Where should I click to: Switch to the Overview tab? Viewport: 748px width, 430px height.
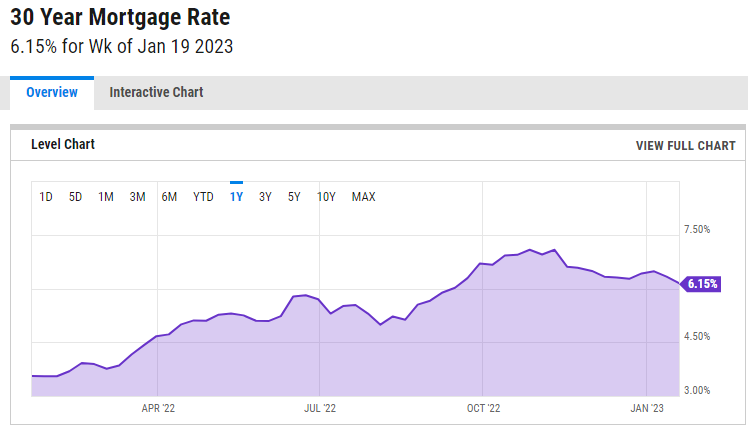52,93
